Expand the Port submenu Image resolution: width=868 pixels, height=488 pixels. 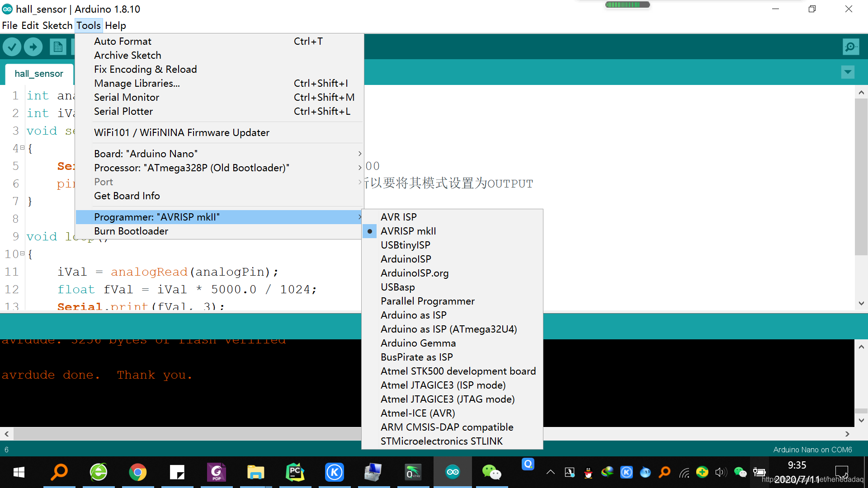click(104, 182)
